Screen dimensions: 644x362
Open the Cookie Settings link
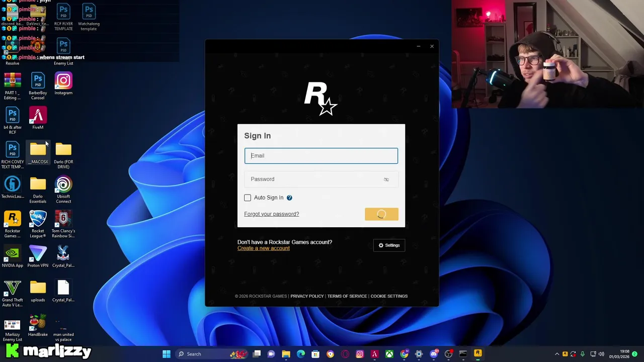pyautogui.click(x=389, y=296)
